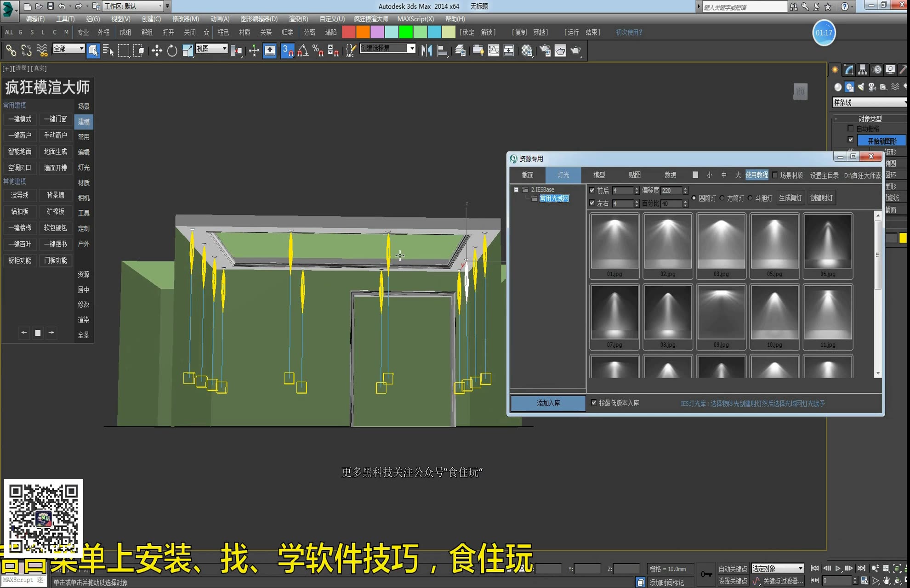The image size is (910, 588).
Task: Select the 方筒灯 radio button
Action: 722,198
